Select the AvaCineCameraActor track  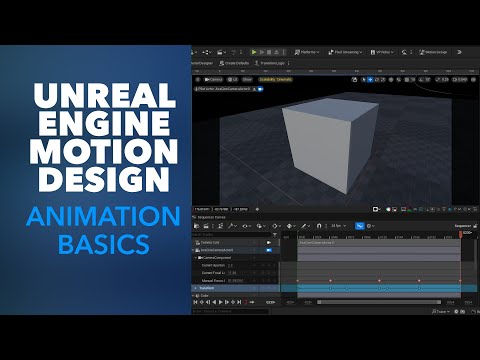(236, 250)
